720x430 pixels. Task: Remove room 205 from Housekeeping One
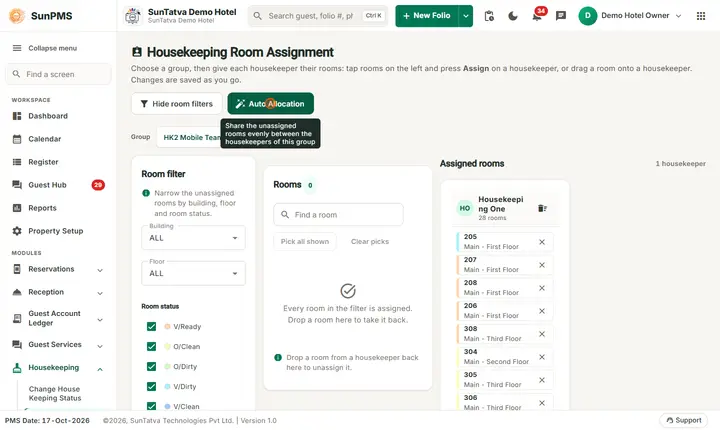[x=542, y=242]
